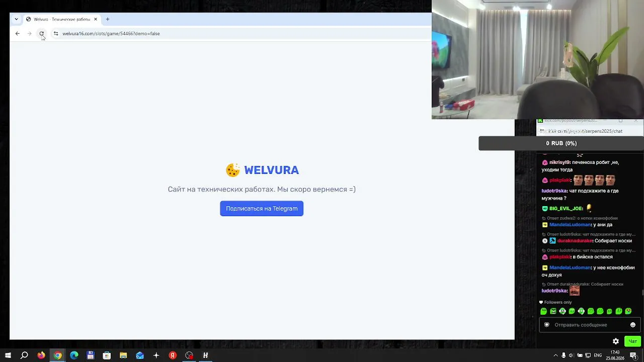Click the WELVURA logo text
Screen dimensions: 644x362
point(272,170)
